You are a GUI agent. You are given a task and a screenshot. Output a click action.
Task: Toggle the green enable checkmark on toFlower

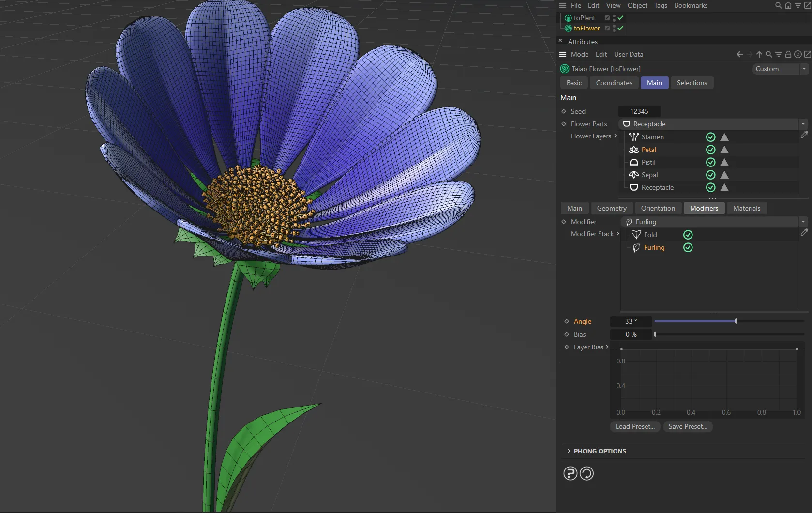pos(620,28)
